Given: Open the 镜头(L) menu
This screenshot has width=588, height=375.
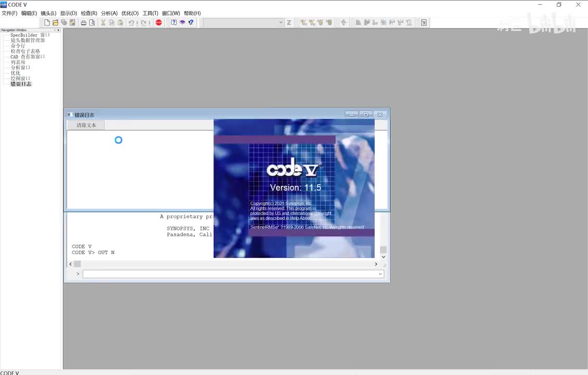Looking at the screenshot, I should 48,13.
